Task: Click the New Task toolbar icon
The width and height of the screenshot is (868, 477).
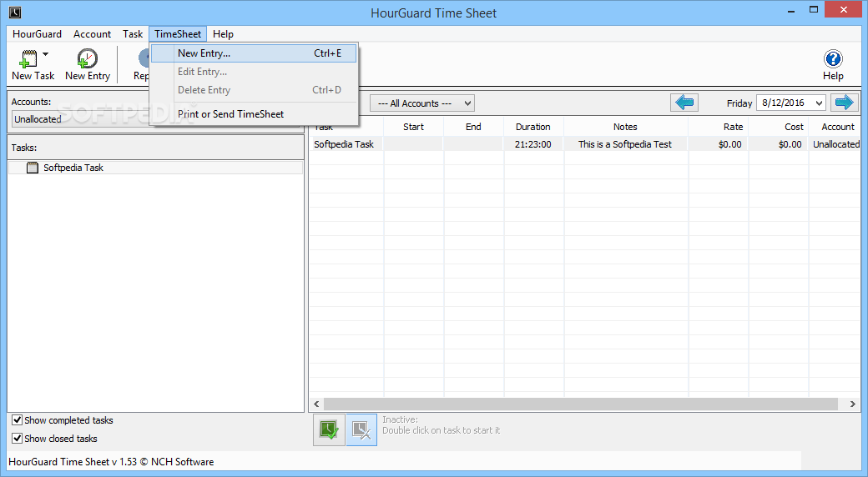Action: (28, 58)
